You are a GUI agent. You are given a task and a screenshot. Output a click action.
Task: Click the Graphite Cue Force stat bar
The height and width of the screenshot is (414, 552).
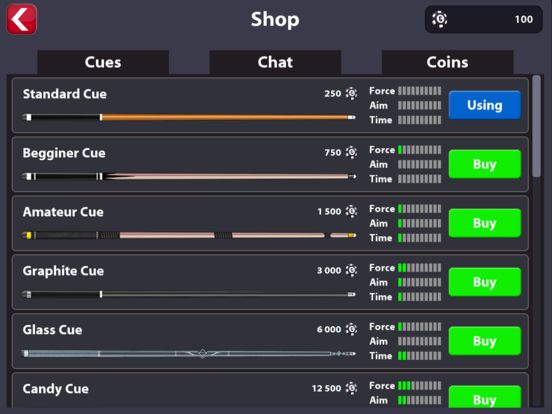pos(420,268)
